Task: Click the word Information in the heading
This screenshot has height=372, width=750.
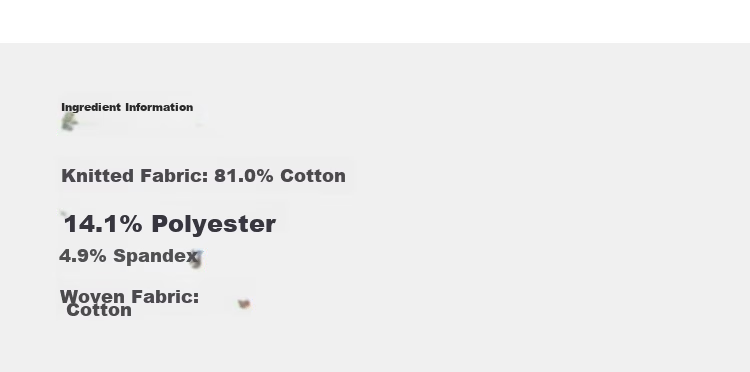Action: pyautogui.click(x=159, y=107)
